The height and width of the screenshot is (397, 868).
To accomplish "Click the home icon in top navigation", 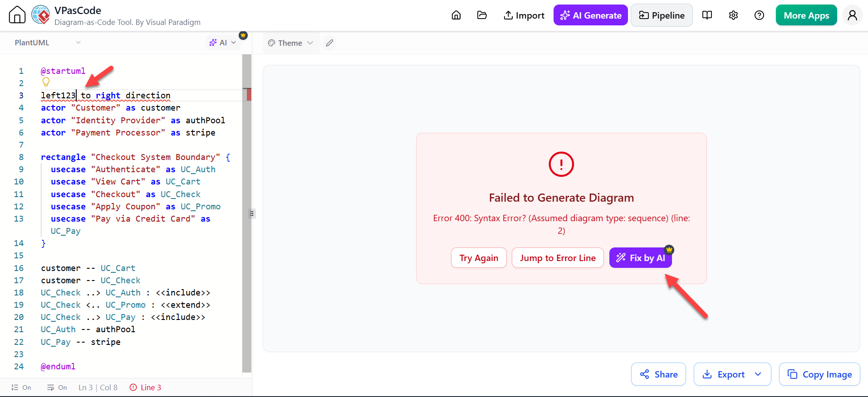I will coord(456,15).
